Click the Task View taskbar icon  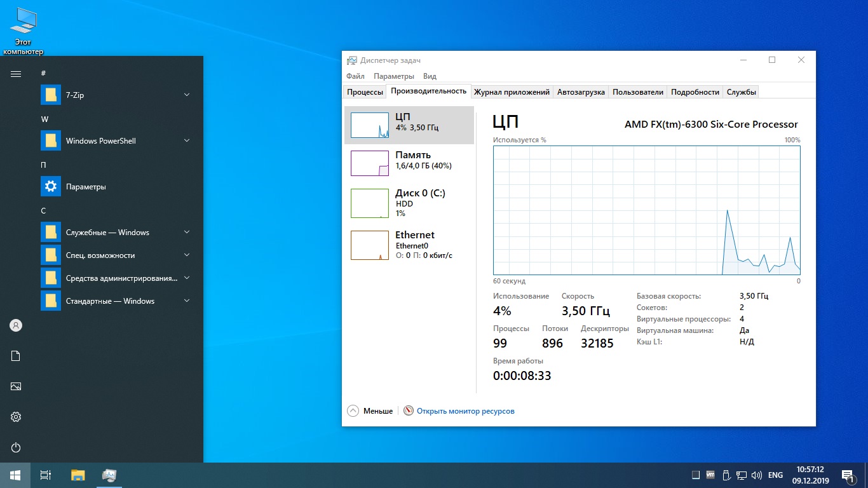click(46, 475)
